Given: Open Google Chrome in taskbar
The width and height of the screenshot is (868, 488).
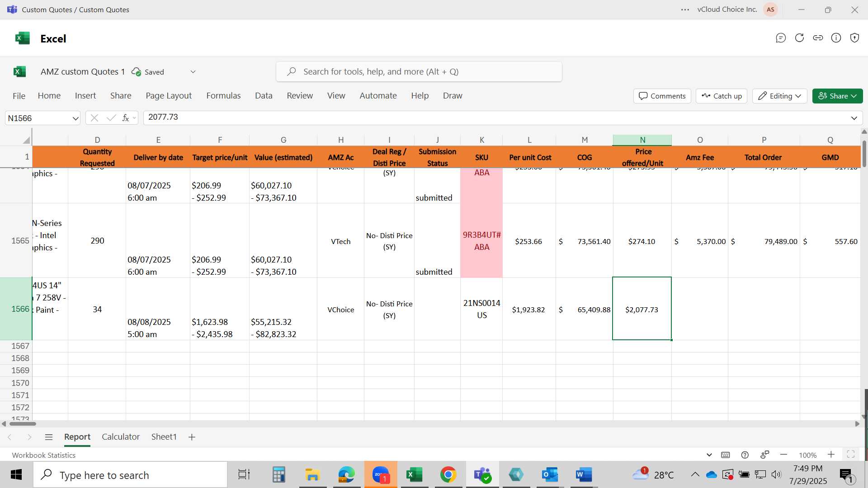Looking at the screenshot, I should pos(448,474).
